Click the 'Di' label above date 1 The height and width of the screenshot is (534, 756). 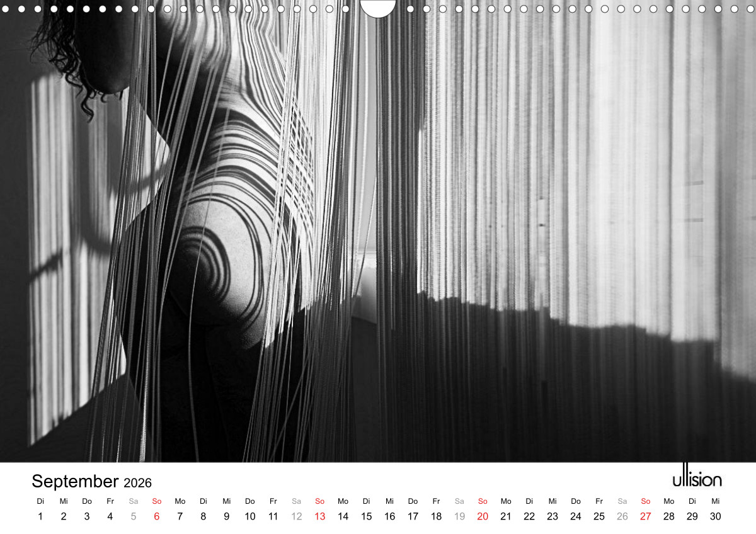coord(40,501)
